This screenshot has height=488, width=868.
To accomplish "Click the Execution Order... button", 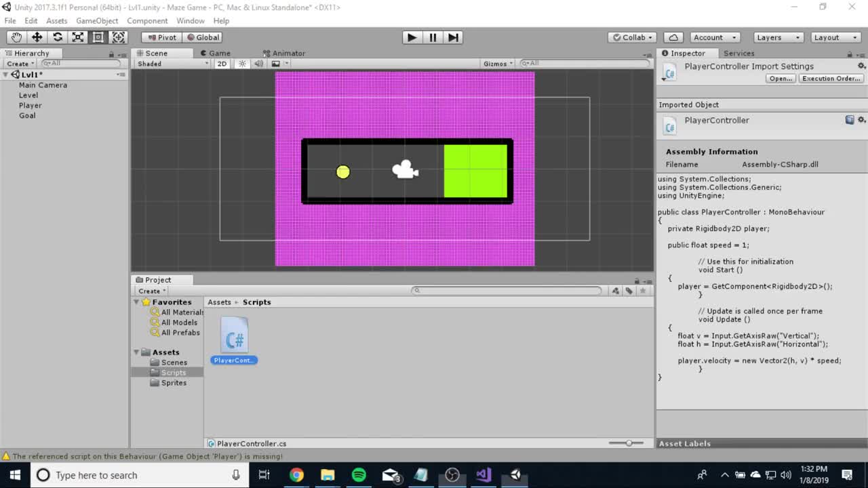I will (831, 79).
